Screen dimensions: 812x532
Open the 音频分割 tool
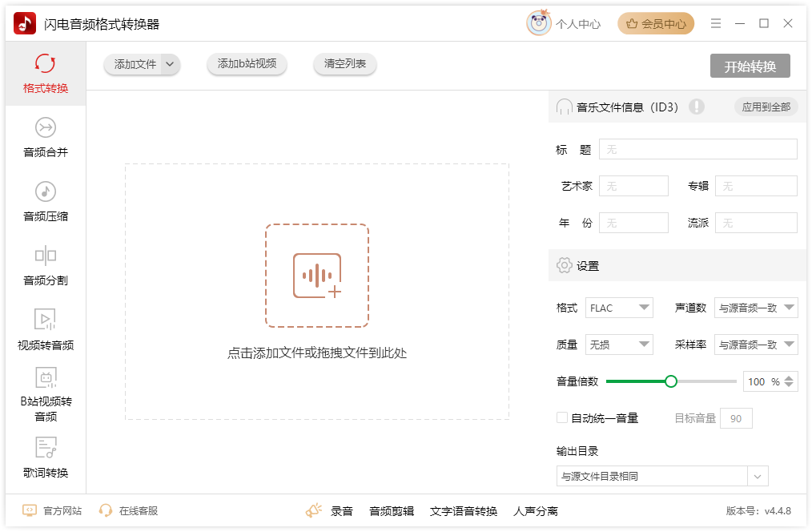tap(46, 266)
